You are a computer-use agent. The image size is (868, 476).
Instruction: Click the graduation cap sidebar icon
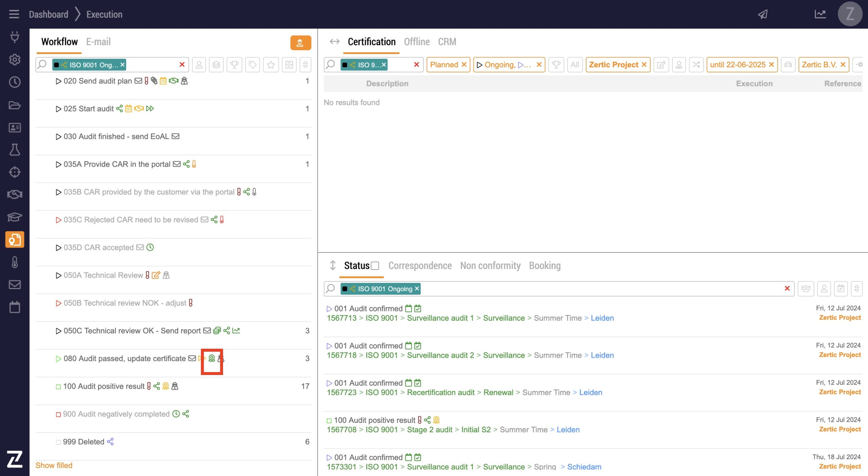(x=15, y=217)
